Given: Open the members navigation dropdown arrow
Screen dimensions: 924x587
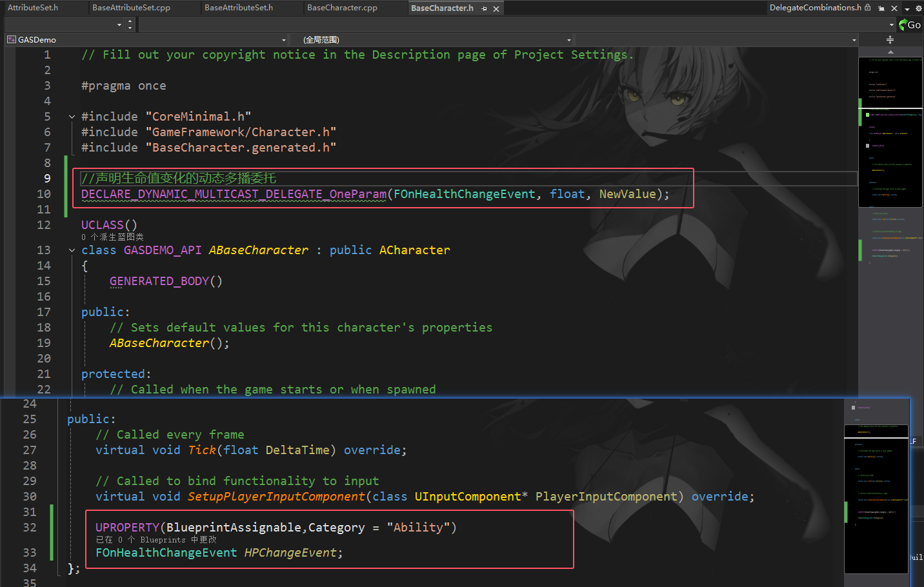Looking at the screenshot, I should [854, 40].
